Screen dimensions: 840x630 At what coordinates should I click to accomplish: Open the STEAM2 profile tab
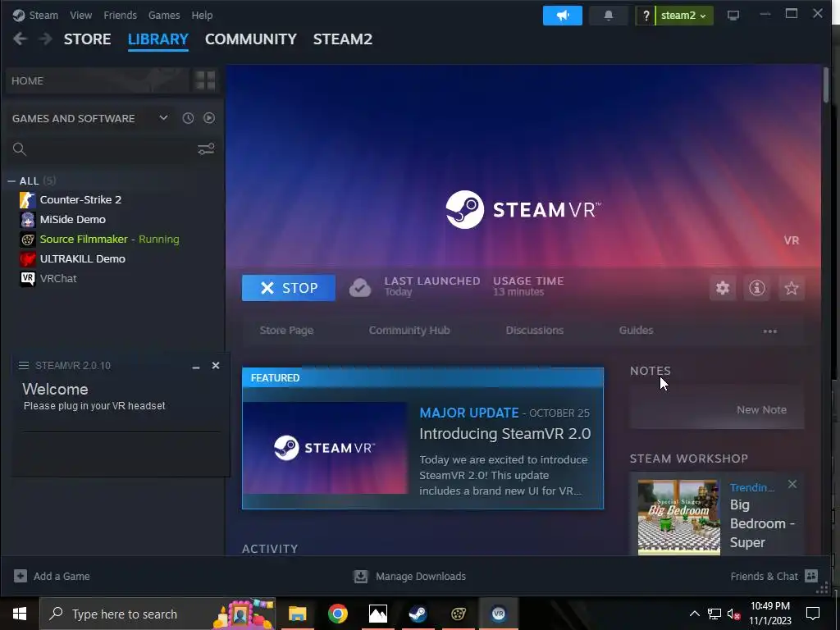click(343, 39)
